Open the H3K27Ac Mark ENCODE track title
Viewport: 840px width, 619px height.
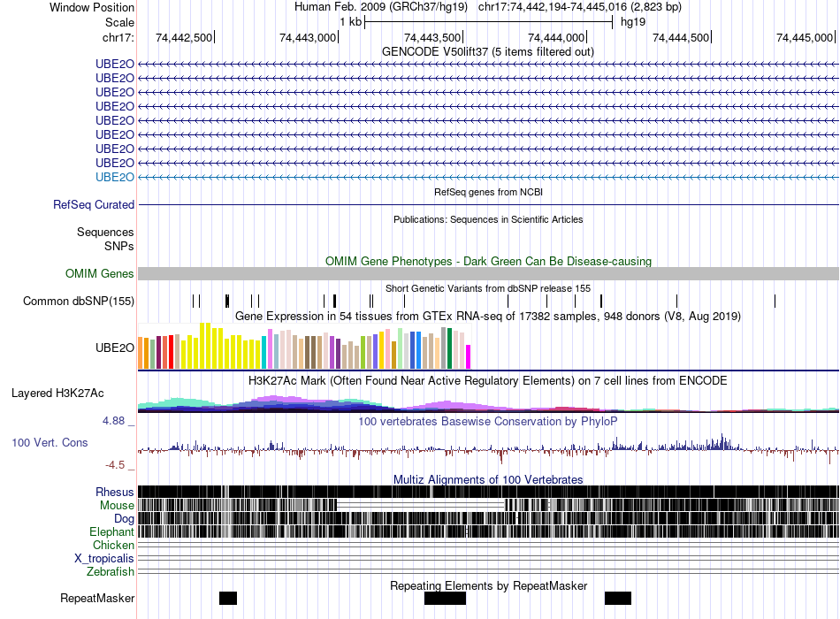(x=488, y=381)
